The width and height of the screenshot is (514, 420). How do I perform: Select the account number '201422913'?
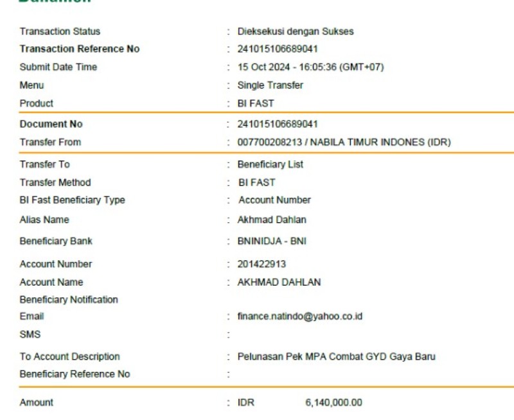click(262, 264)
